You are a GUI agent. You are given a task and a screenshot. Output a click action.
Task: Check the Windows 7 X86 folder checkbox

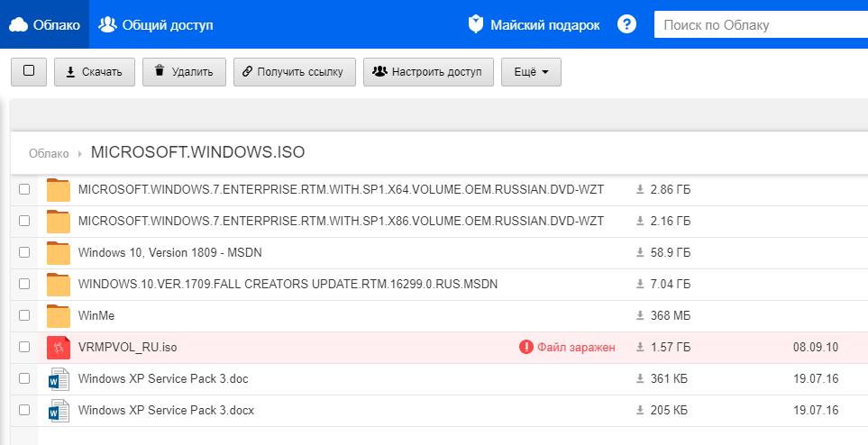point(24,221)
